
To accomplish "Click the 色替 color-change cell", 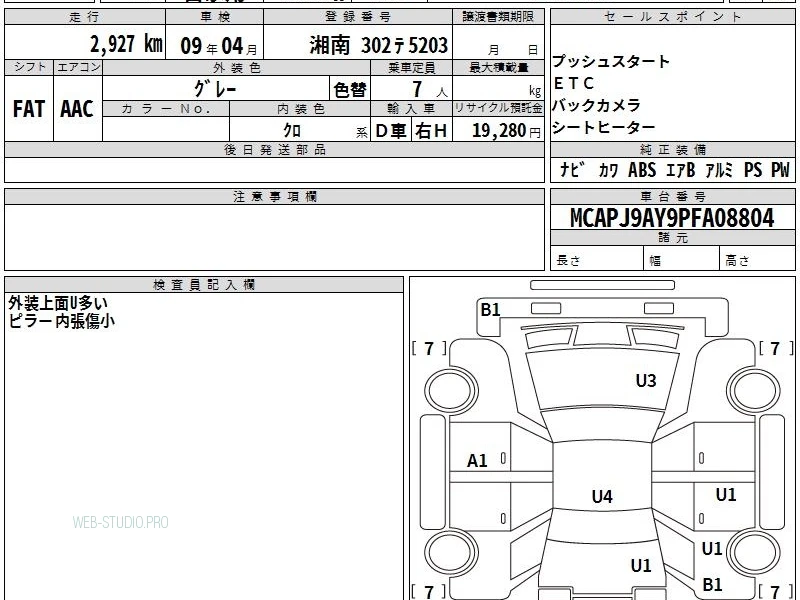I will coord(350,90).
